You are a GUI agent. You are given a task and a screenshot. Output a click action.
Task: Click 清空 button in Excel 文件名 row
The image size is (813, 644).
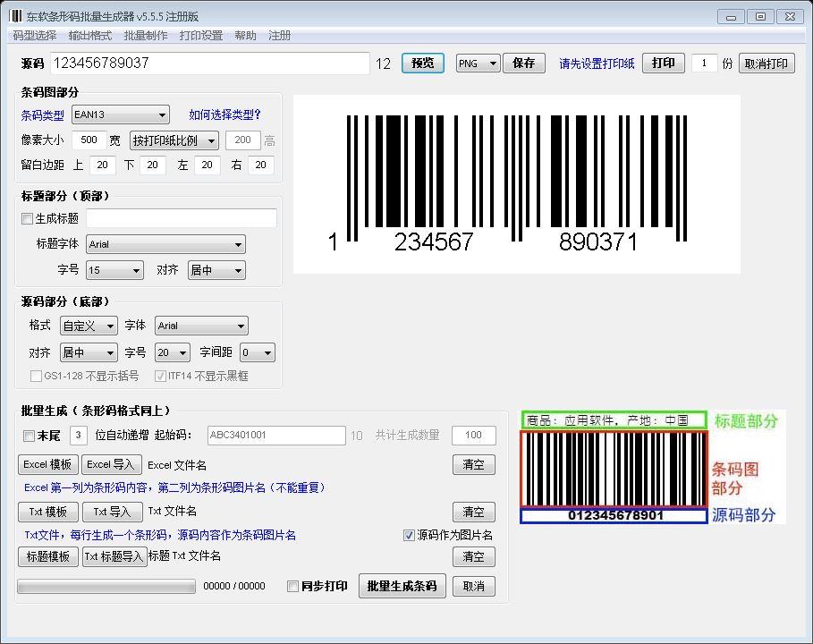tap(474, 464)
